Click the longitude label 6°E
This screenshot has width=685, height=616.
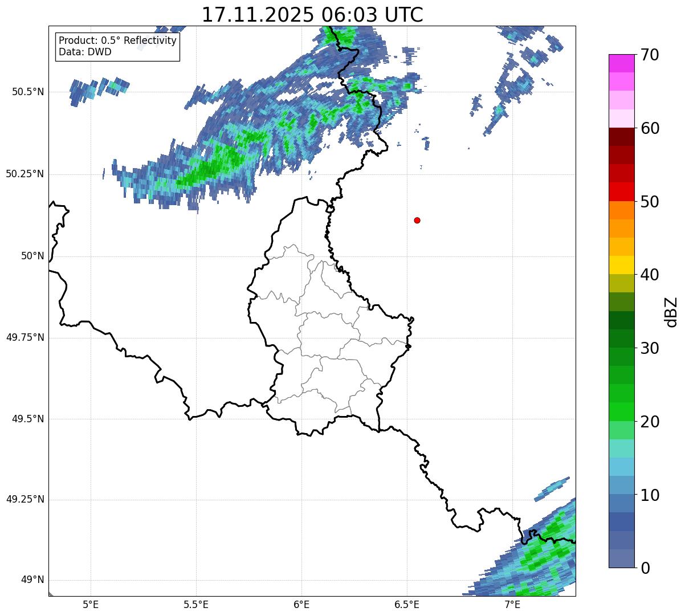(x=301, y=604)
